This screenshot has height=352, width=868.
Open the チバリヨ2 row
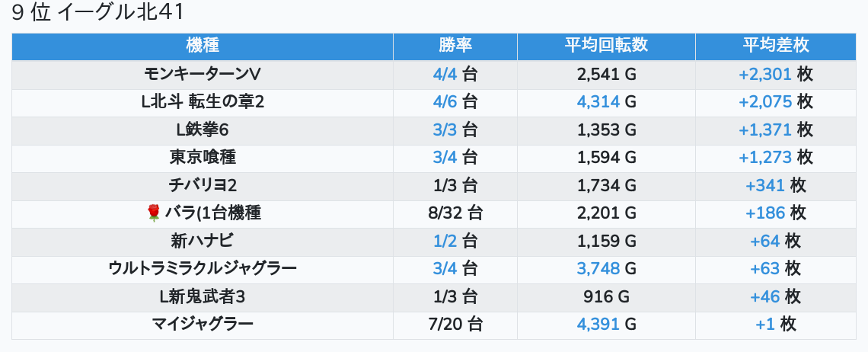(x=203, y=185)
